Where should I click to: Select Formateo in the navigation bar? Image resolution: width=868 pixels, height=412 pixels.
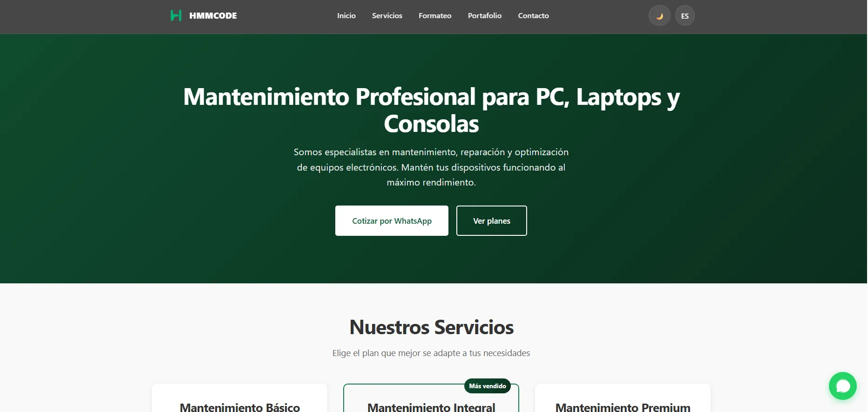435,16
